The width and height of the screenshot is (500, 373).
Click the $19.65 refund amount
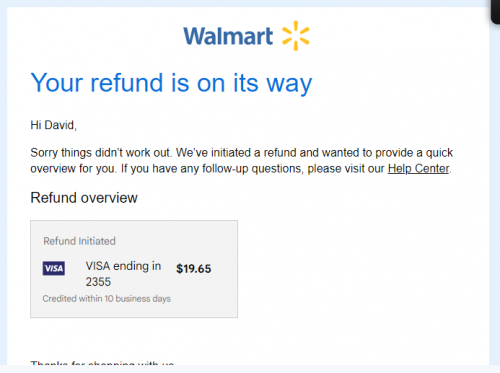pyautogui.click(x=194, y=269)
